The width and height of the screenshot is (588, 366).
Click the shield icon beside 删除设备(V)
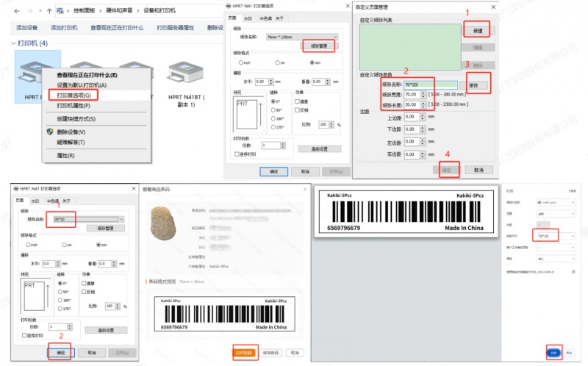[50, 132]
